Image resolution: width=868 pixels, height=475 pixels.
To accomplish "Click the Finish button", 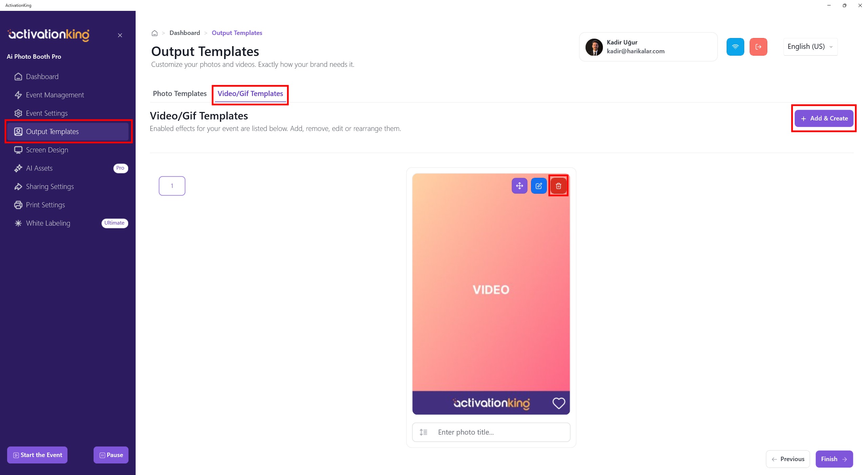I will tap(834, 459).
